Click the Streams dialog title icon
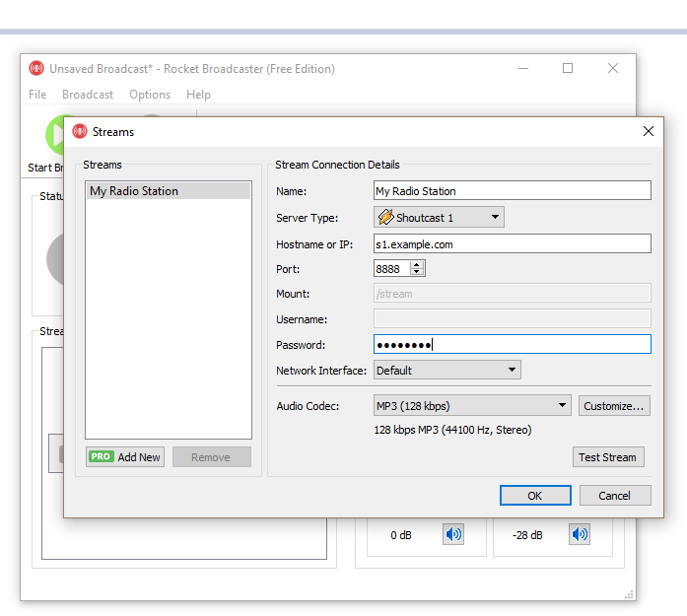Viewport: 687px width, 616px height. point(80,131)
